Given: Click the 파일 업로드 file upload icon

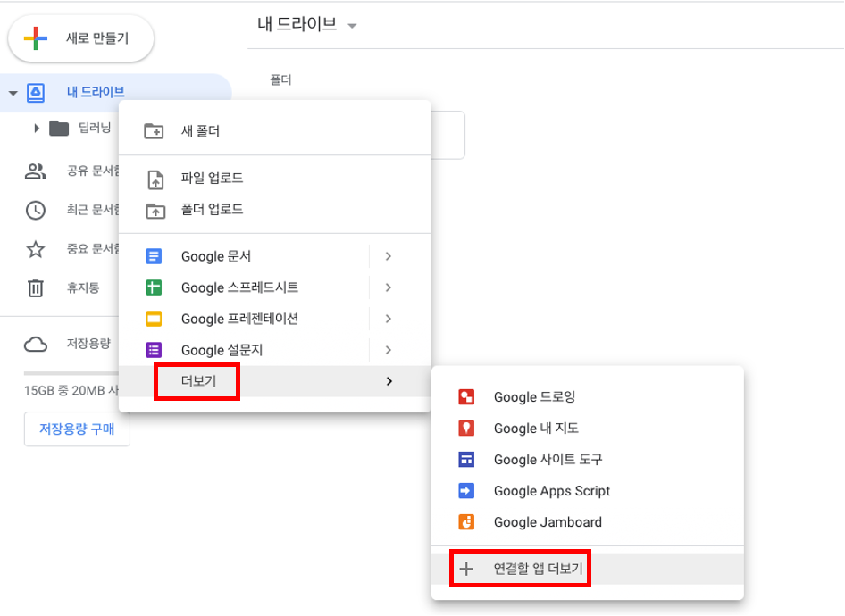Looking at the screenshot, I should [155, 179].
